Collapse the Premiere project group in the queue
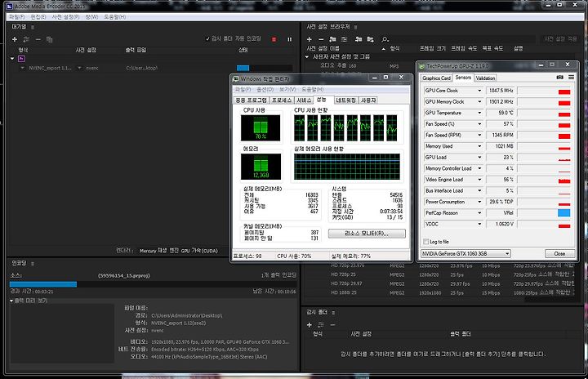Image resolution: width=588 pixels, height=379 pixels. [x=12, y=59]
